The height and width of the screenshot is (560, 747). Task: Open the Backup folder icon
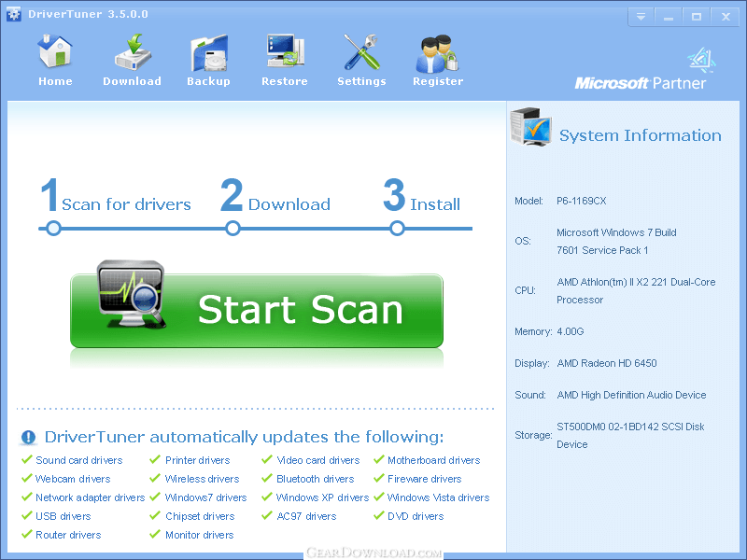pos(209,52)
